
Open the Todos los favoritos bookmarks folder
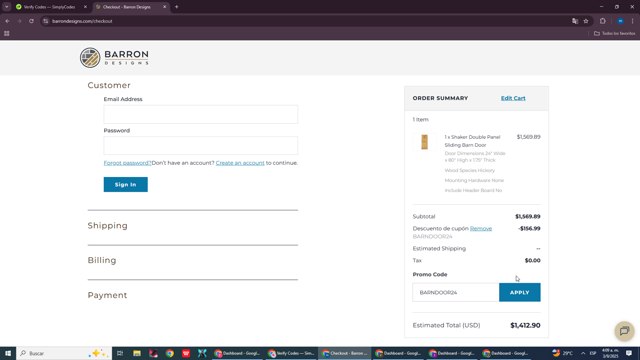[x=615, y=33]
